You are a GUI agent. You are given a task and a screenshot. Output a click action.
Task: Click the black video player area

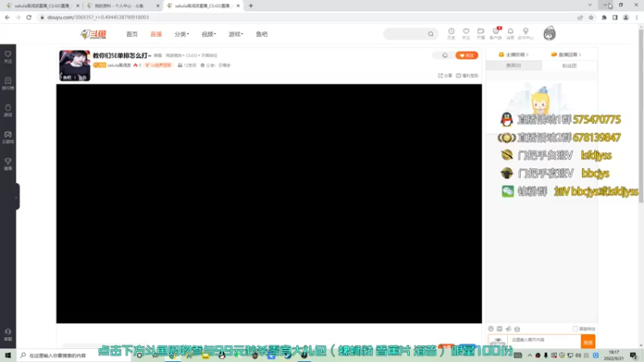(269, 204)
